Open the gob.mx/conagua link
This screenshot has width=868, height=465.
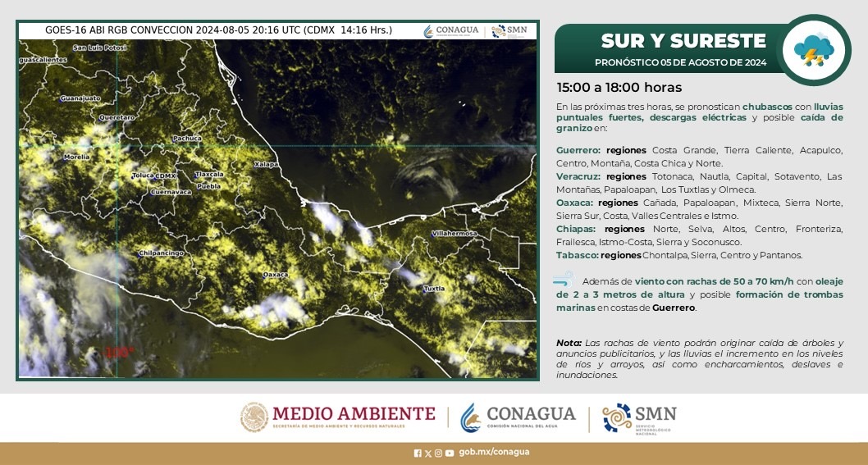pos(494,453)
